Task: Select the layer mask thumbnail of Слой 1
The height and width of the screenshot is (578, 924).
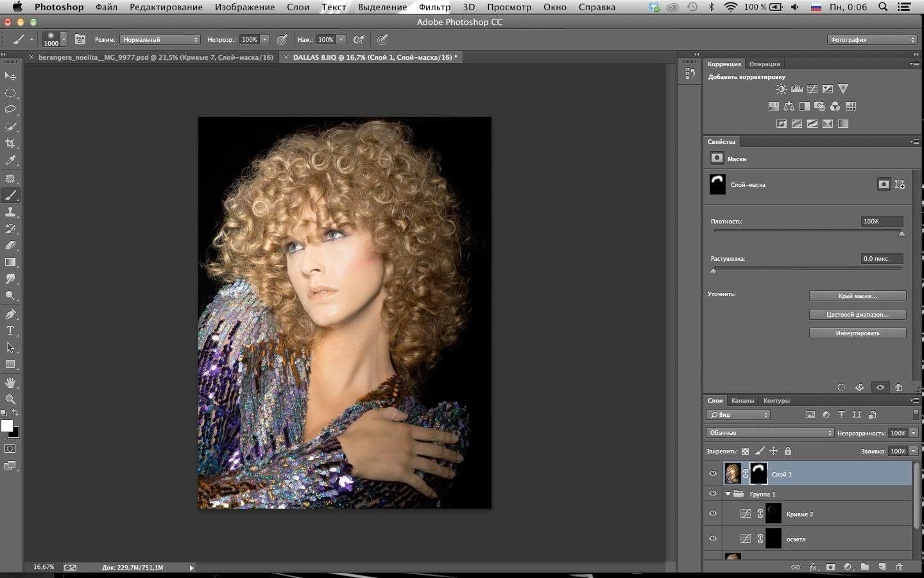Action: [758, 473]
